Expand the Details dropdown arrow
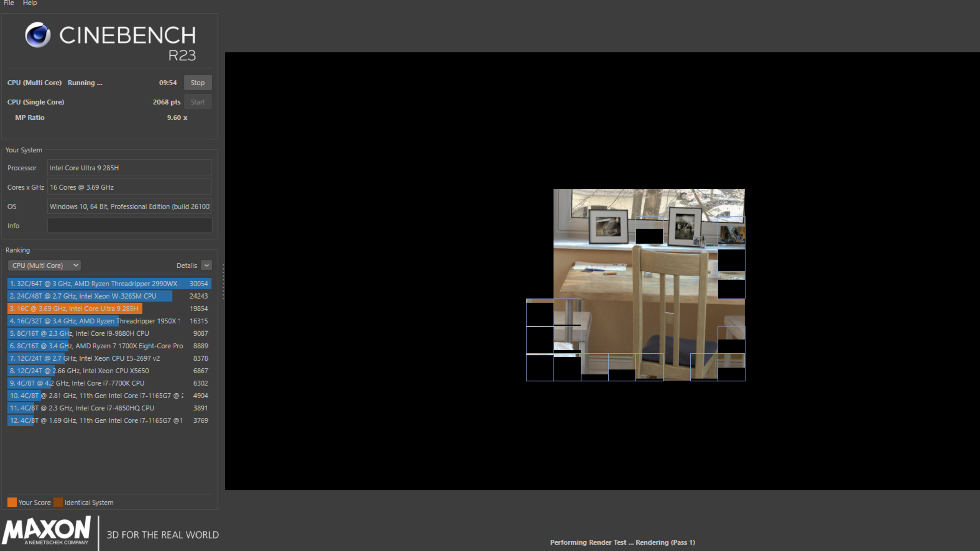980x551 pixels. pos(206,265)
